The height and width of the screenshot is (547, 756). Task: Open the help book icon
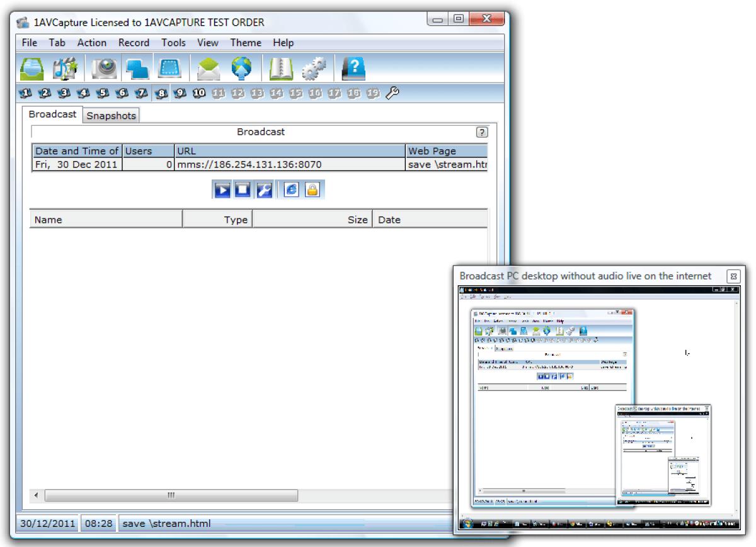click(354, 68)
